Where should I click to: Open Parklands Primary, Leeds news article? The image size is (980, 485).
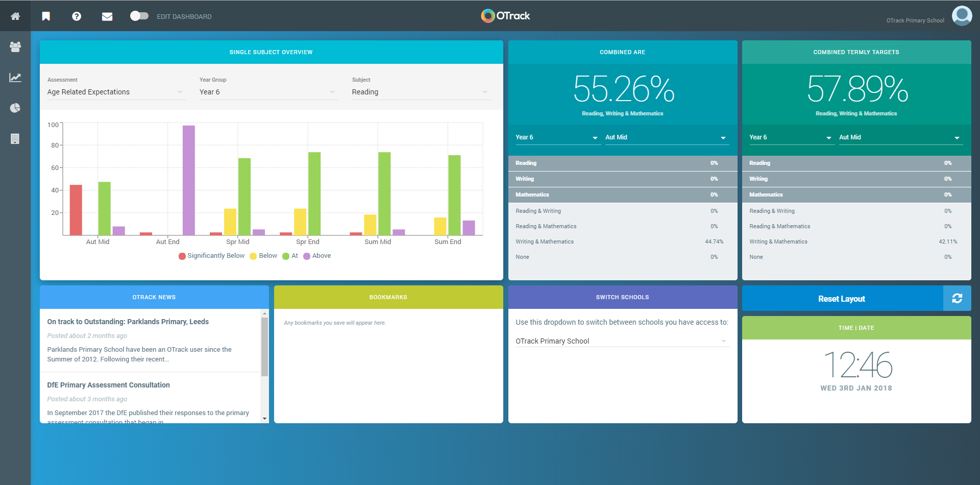coord(128,322)
